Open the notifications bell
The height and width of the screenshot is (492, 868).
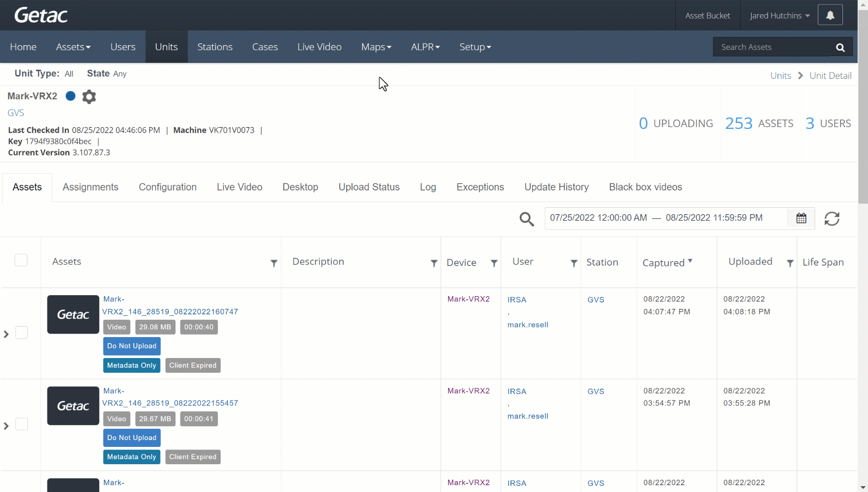coord(830,15)
